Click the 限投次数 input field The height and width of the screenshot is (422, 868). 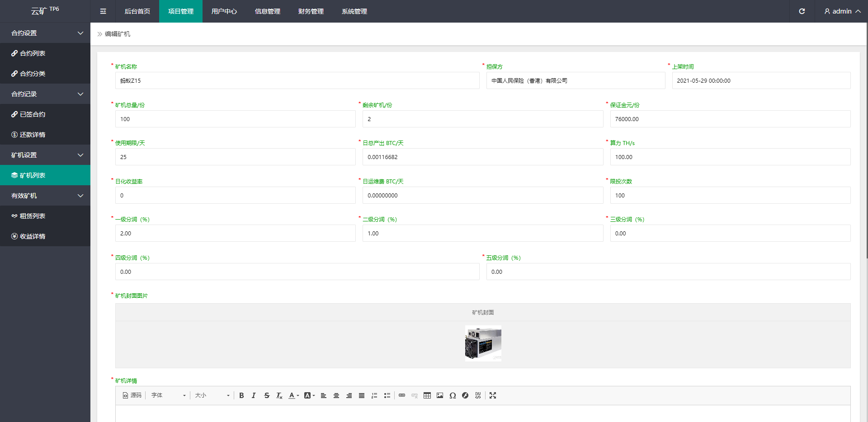731,195
